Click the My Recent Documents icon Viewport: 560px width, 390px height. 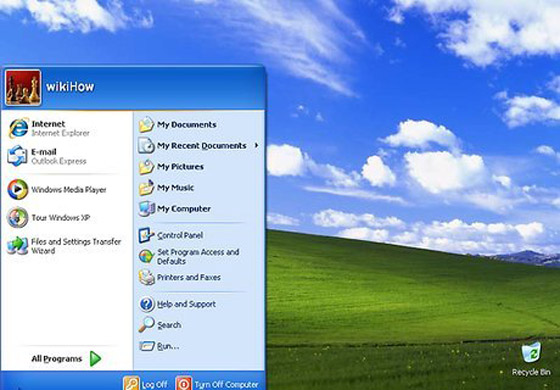[x=146, y=146]
